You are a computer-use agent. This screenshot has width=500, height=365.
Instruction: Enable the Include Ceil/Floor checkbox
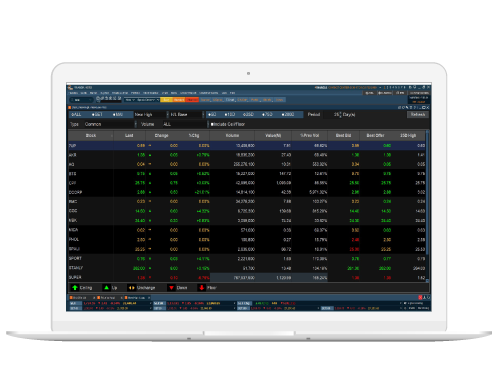click(x=212, y=124)
